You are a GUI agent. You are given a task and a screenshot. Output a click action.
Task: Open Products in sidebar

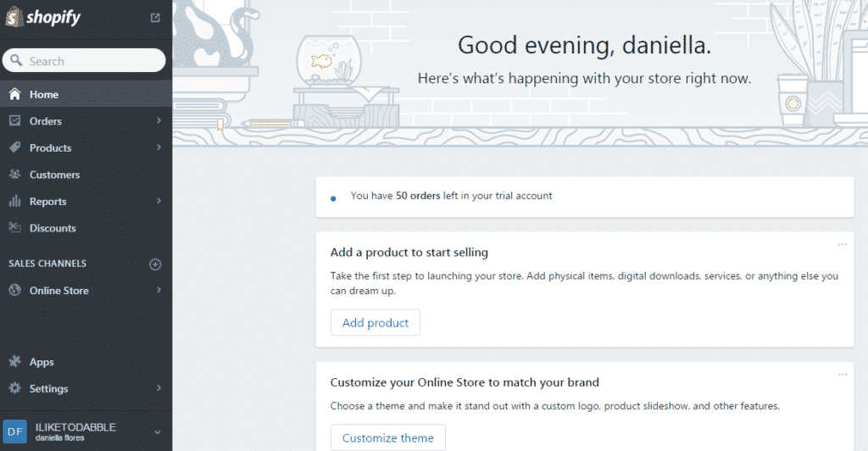click(x=86, y=148)
